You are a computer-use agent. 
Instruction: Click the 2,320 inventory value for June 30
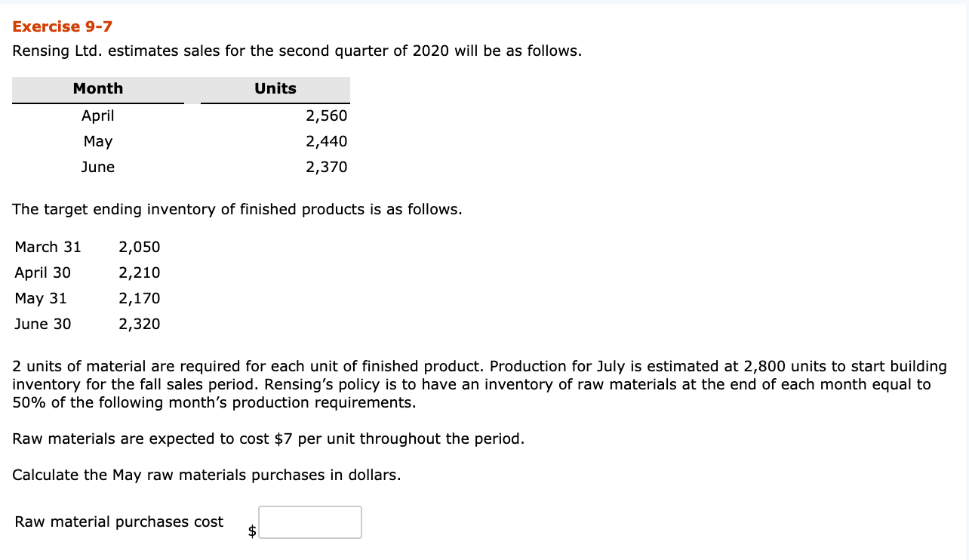click(140, 324)
